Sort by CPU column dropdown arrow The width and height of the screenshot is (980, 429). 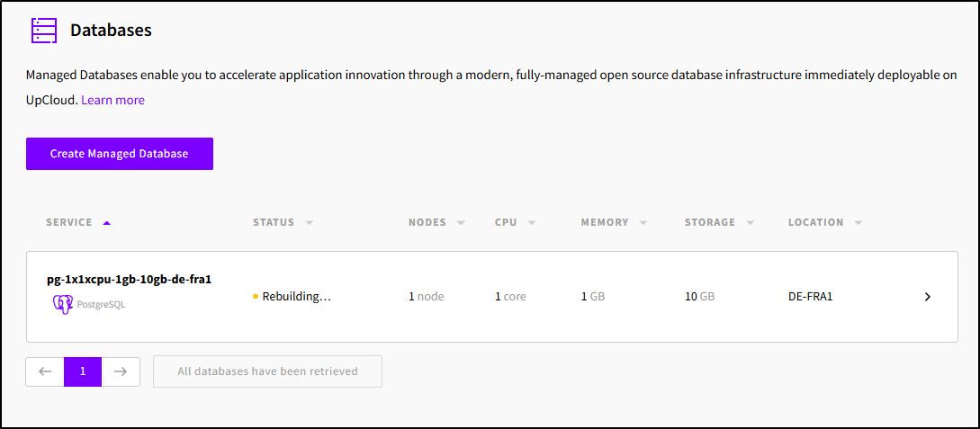(532, 223)
